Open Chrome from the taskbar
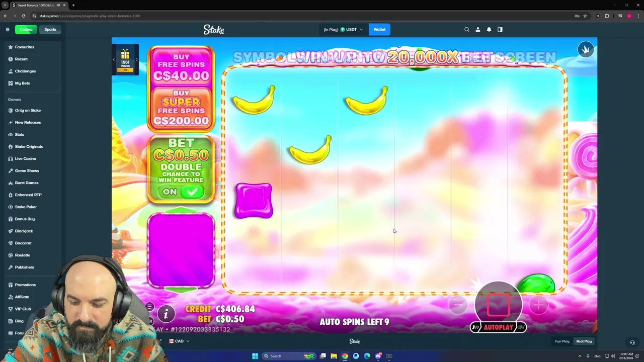The height and width of the screenshot is (362, 644). 345,356
